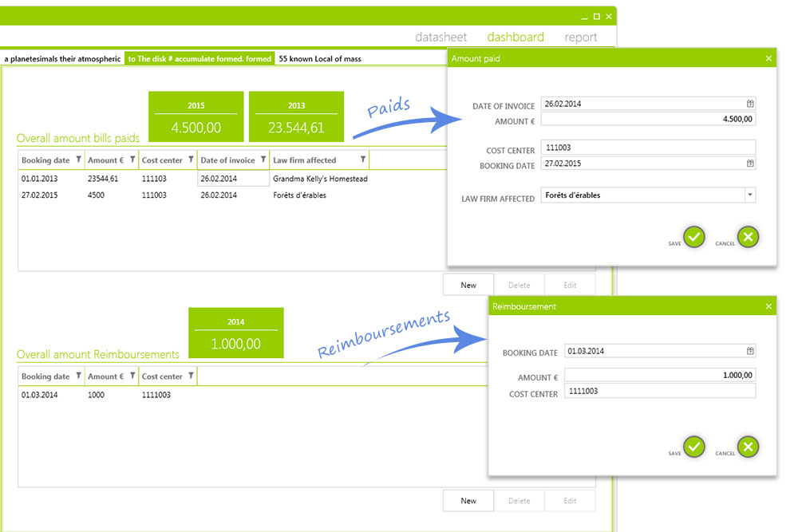
Task: Click Cancel X icon in Reimboursement dialog
Action: pos(748,447)
